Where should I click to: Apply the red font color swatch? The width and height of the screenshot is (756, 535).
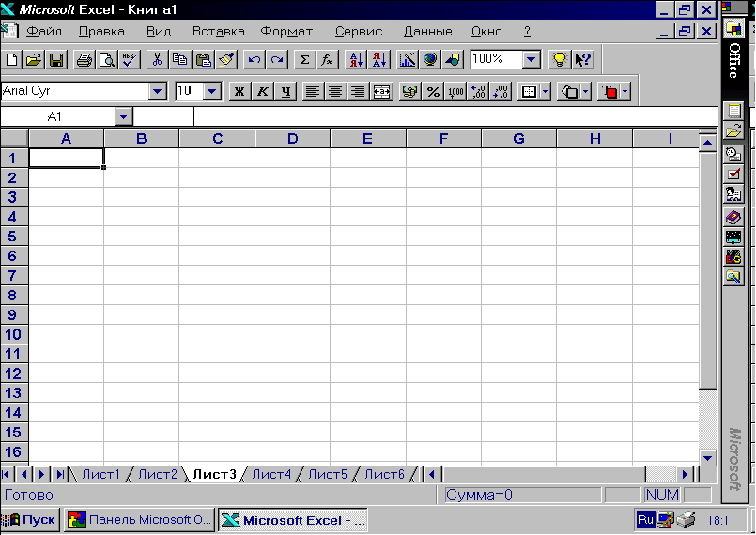pos(609,92)
